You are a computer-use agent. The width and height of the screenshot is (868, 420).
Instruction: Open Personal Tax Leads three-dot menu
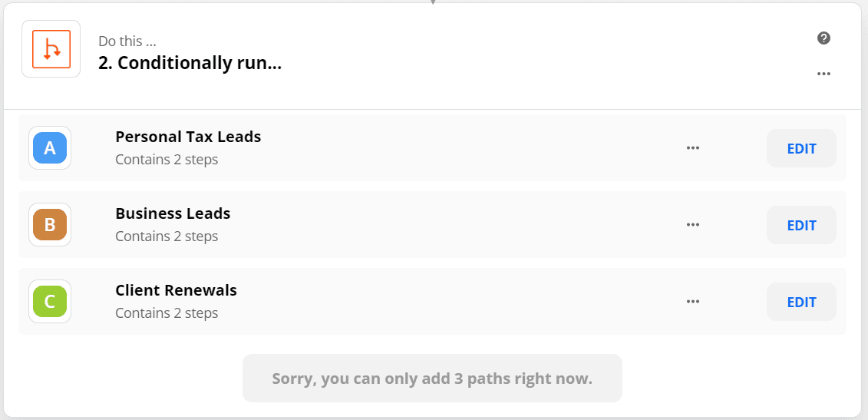pos(693,148)
